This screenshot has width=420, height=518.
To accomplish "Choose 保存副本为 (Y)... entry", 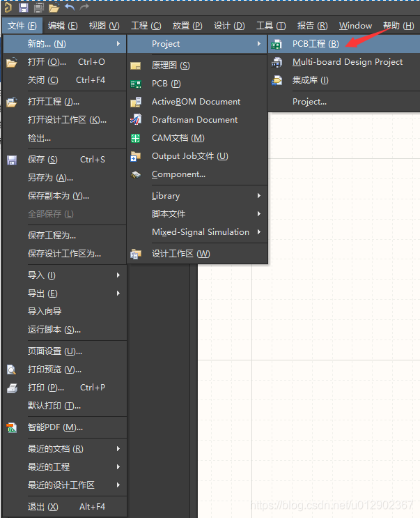I will 65,196.
